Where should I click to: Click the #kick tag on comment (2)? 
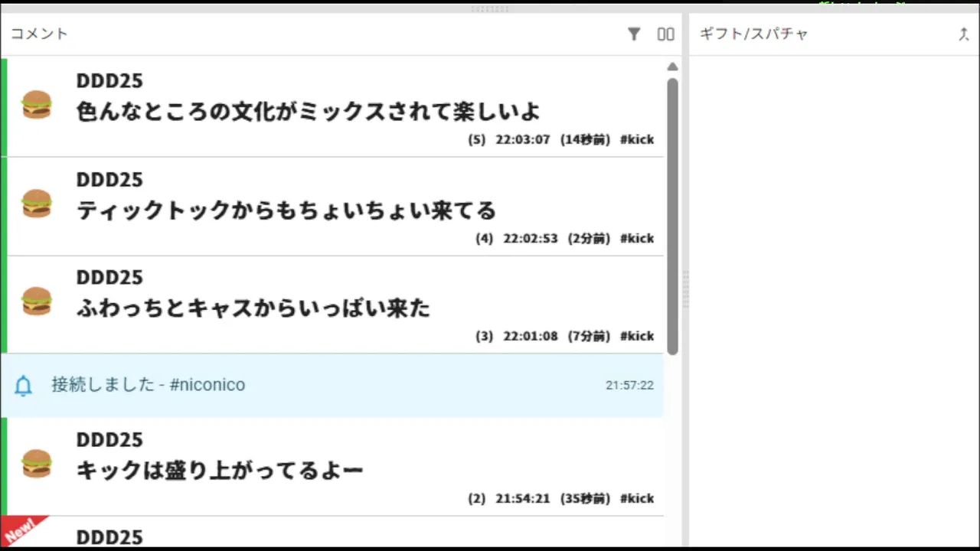[x=637, y=498]
